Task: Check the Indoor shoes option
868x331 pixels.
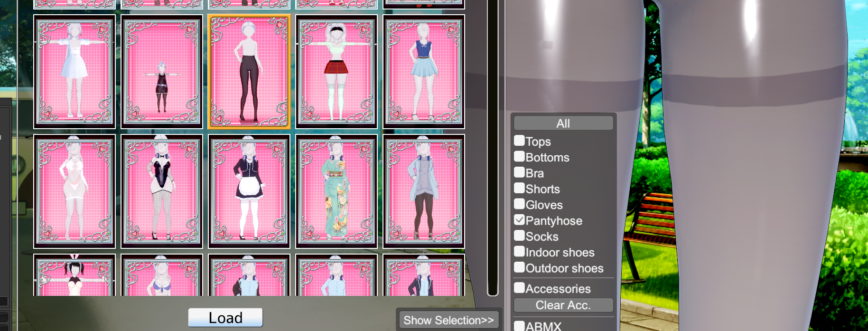Action: click(519, 252)
